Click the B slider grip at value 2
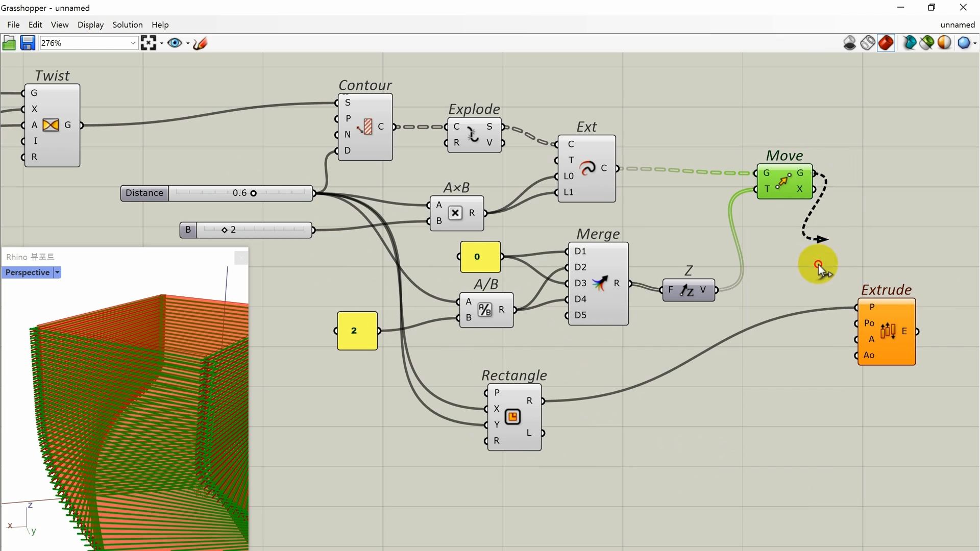980x551 pixels. point(224,230)
